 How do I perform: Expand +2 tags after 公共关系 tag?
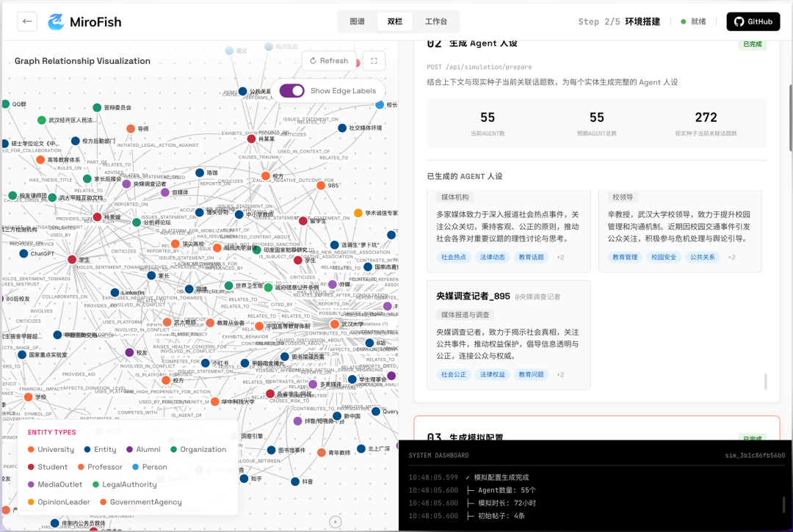(x=731, y=257)
